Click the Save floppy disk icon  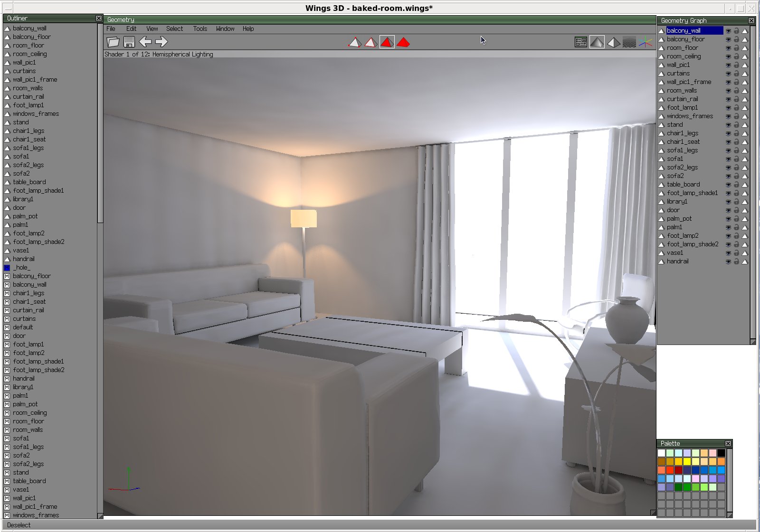pos(129,42)
